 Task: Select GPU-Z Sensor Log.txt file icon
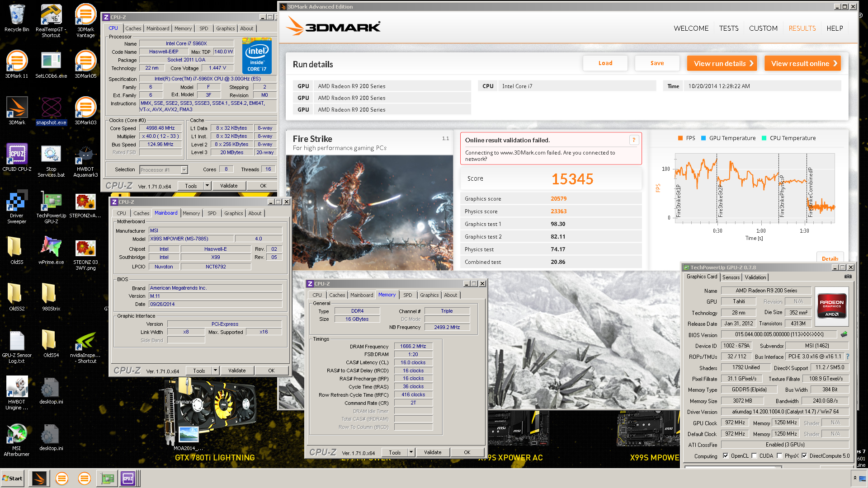[x=17, y=347]
